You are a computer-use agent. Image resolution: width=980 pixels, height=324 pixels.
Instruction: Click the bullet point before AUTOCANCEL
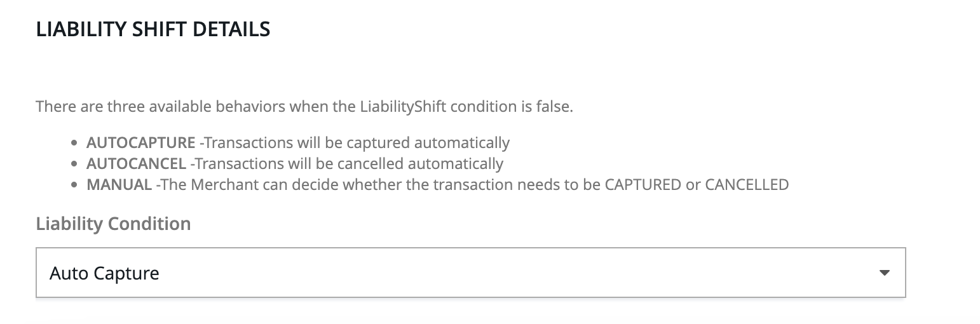point(74,164)
